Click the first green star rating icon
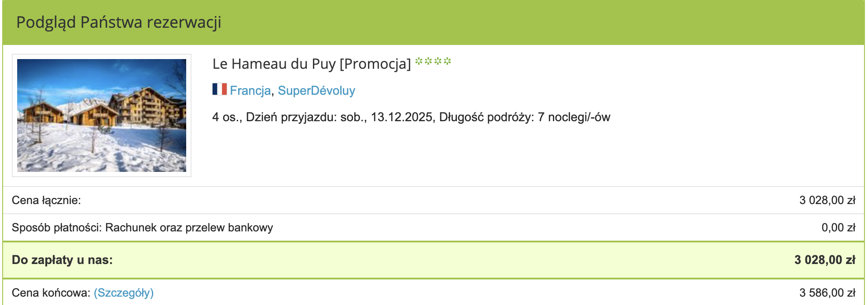868x305 pixels. [419, 61]
